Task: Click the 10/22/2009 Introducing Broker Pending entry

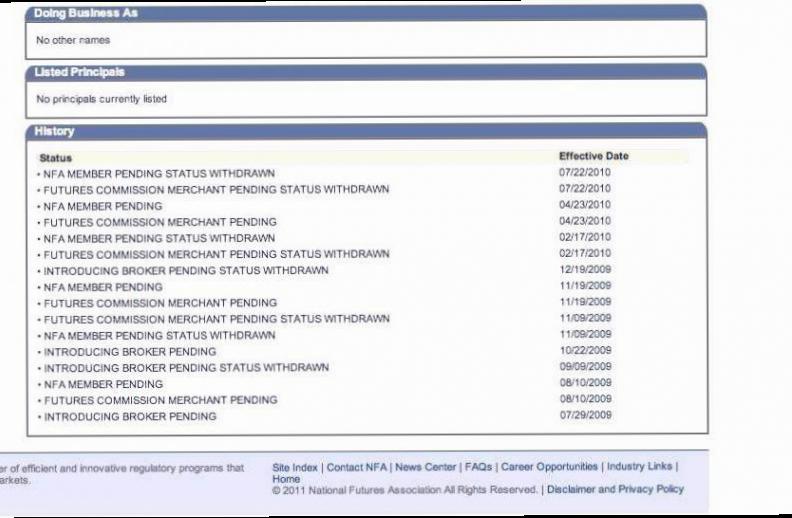Action: (364, 351)
